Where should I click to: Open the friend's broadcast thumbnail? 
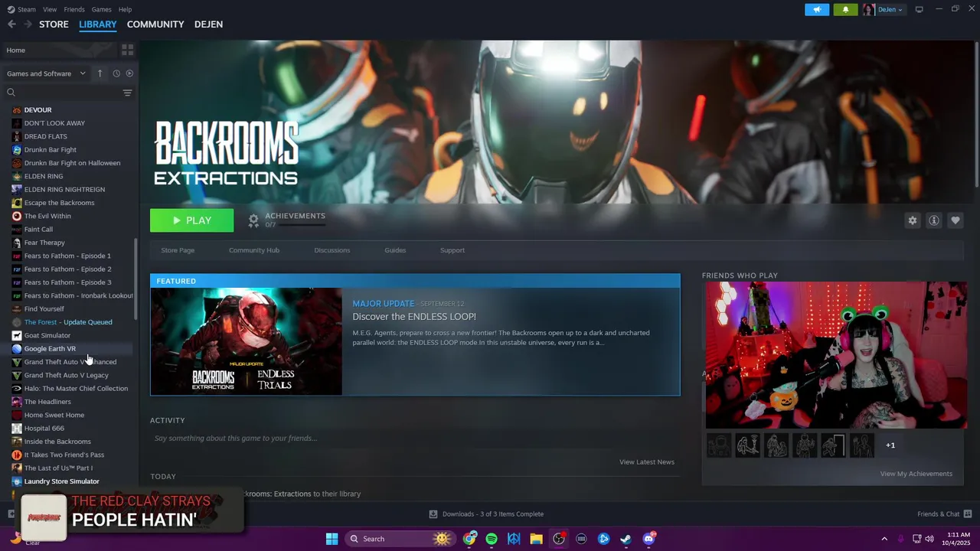point(836,355)
